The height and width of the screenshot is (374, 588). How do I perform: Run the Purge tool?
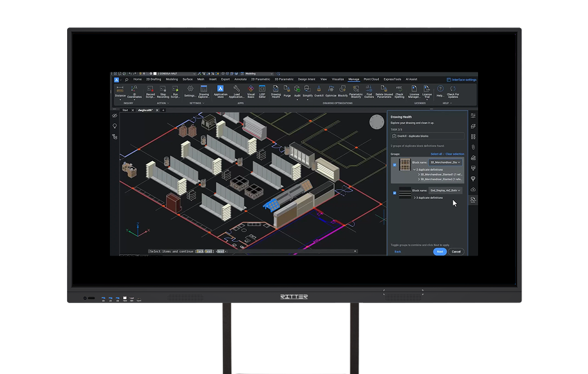click(x=287, y=91)
